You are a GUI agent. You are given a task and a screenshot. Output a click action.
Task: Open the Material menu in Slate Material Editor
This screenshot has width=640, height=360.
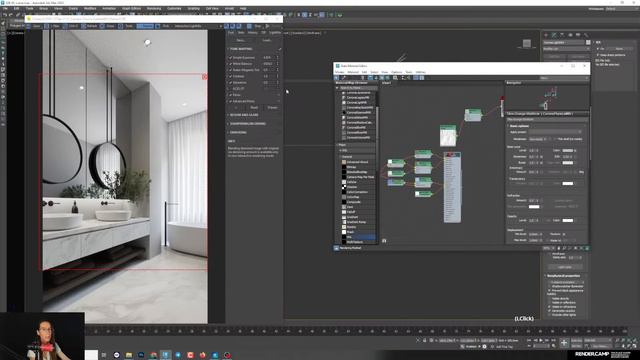click(x=353, y=72)
